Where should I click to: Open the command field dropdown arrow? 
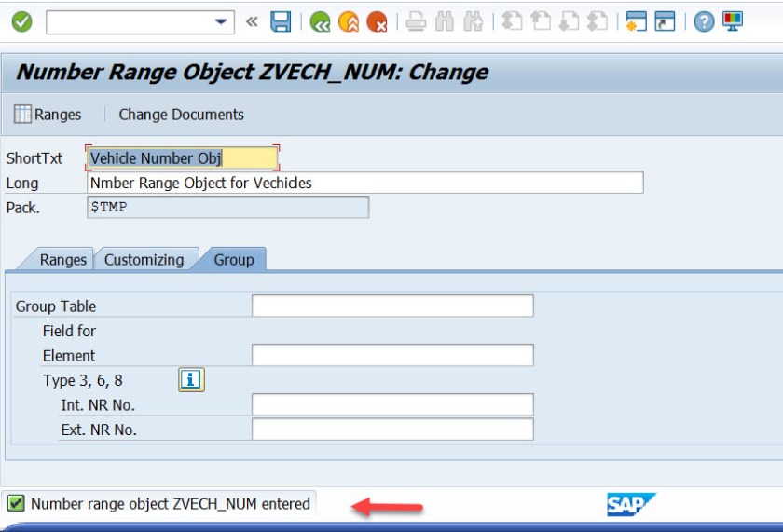tap(221, 22)
